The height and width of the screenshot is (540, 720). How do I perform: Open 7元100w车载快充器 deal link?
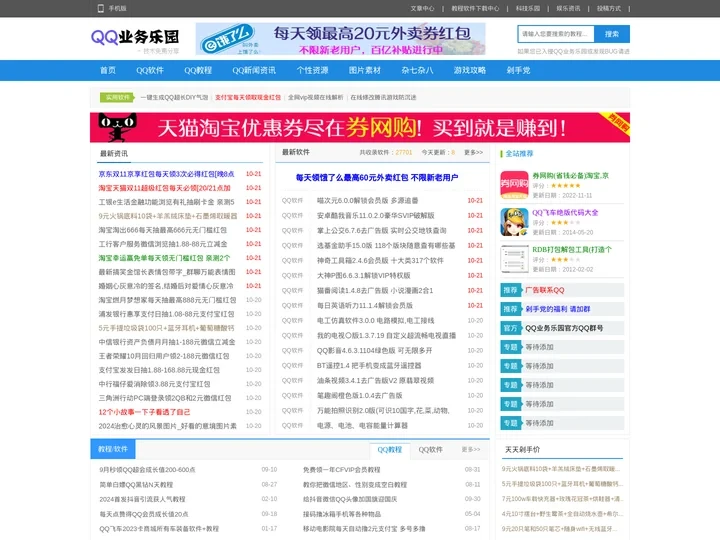click(562, 499)
